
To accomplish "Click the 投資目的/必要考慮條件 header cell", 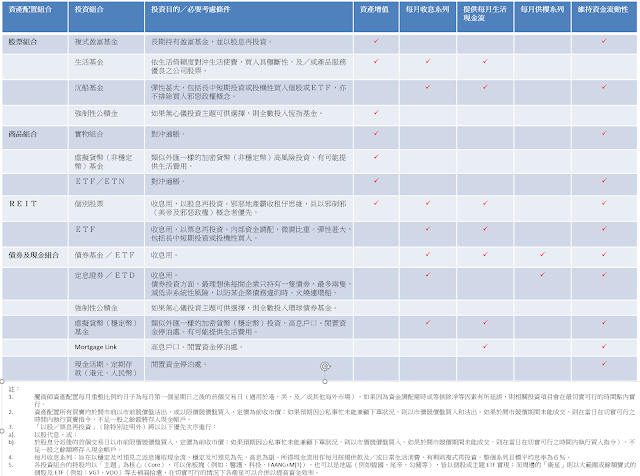I will (x=249, y=17).
